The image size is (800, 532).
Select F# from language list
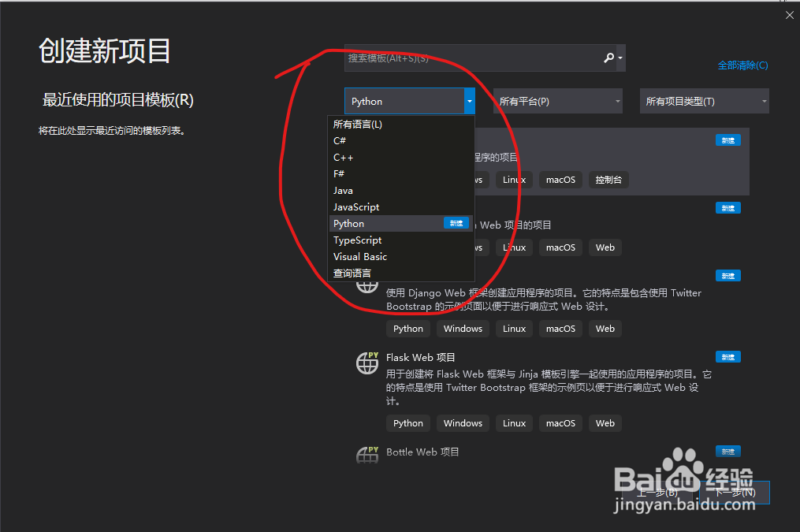point(401,173)
